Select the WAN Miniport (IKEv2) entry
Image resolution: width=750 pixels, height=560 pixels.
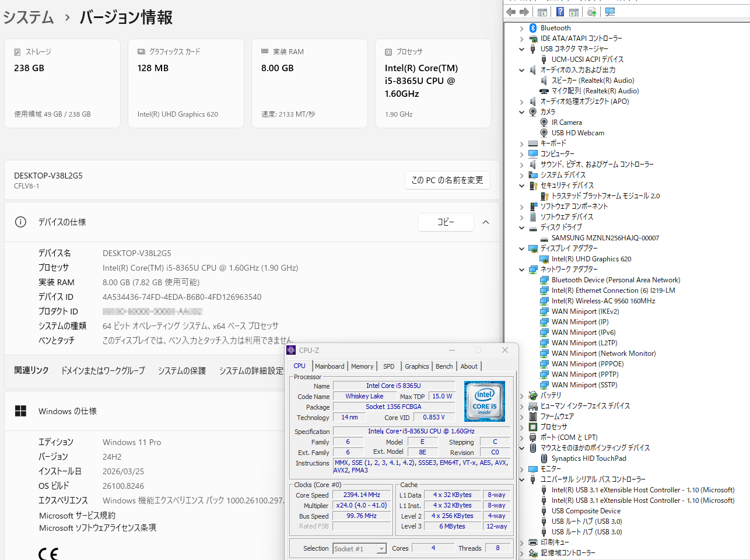pos(586,311)
